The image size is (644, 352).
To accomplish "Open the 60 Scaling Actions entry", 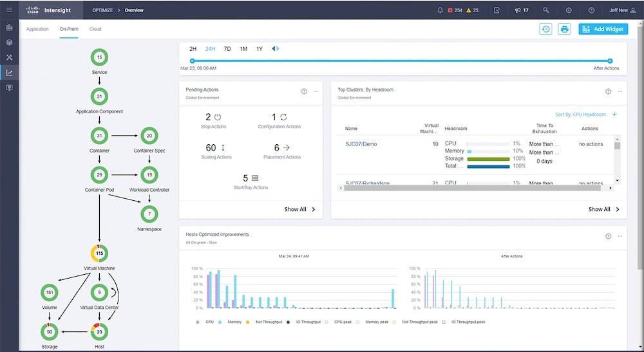I will pos(216,151).
